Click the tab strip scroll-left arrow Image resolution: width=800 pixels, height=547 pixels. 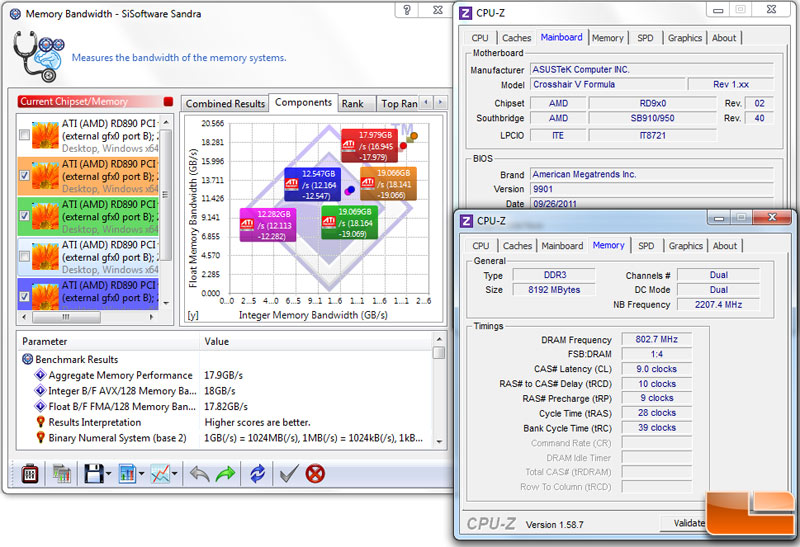426,103
